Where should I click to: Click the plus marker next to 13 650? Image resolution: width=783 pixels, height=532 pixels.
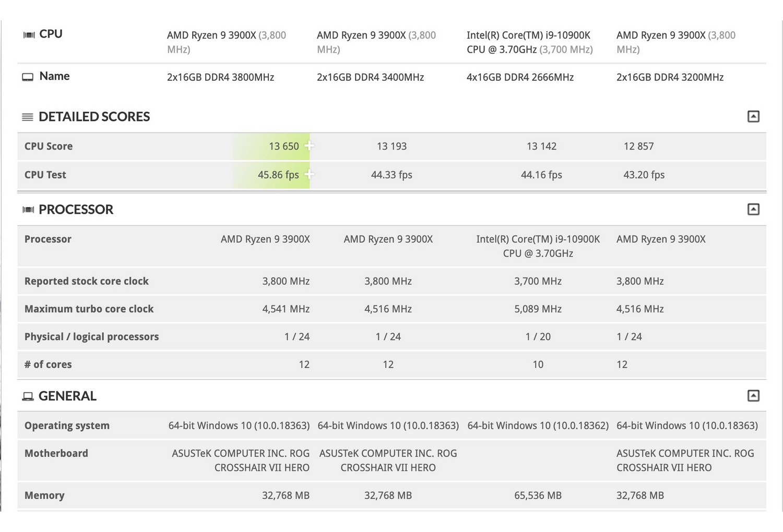click(x=309, y=146)
